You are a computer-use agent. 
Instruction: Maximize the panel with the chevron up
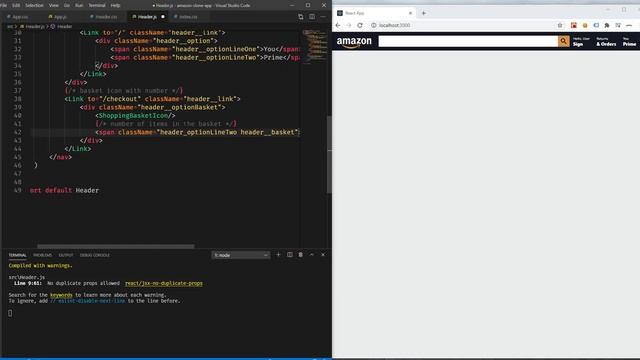(312, 255)
